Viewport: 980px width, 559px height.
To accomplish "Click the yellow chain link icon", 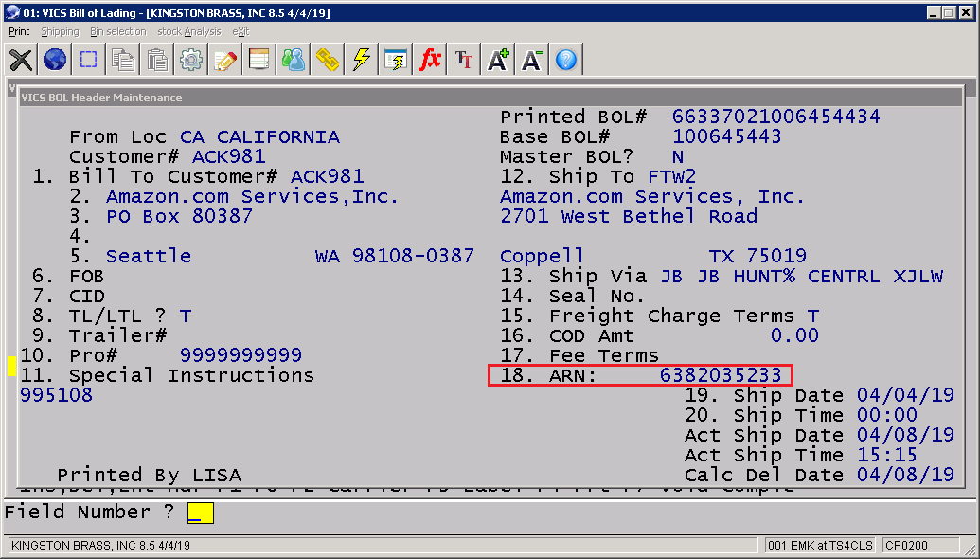I will (x=327, y=60).
